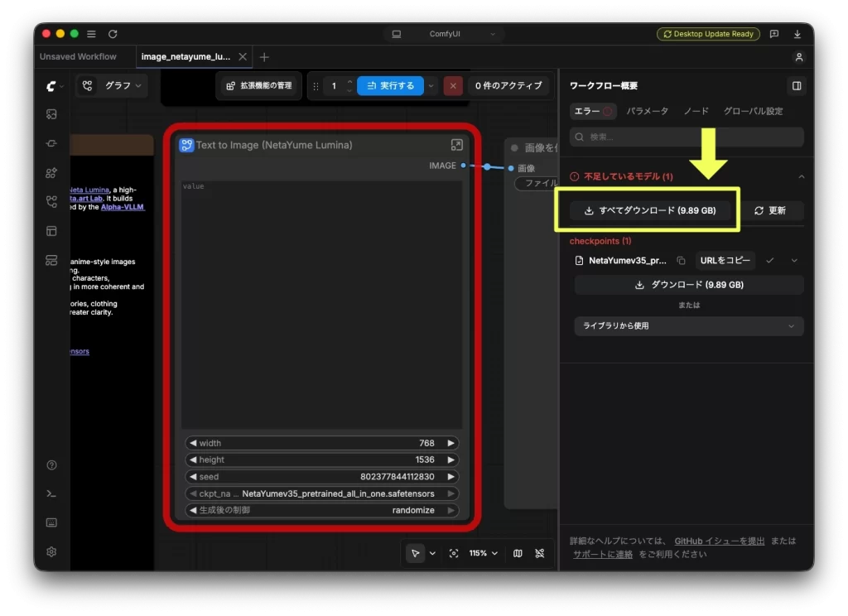
Task: Open the settings gear in left sidebar
Action: coord(51,551)
